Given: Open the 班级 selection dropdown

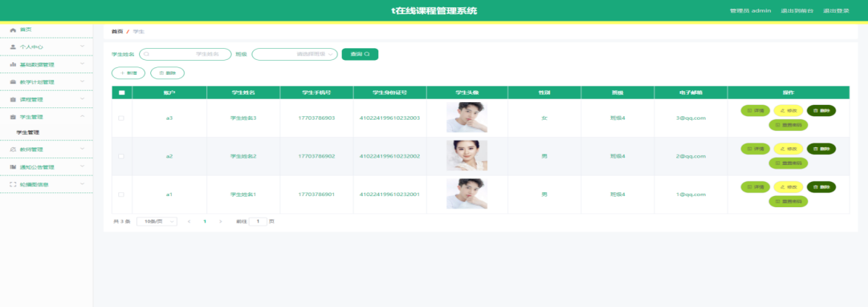Looking at the screenshot, I should coord(295,54).
